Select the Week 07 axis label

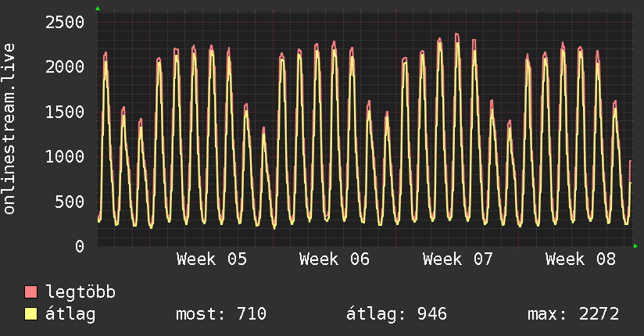pyautogui.click(x=457, y=259)
